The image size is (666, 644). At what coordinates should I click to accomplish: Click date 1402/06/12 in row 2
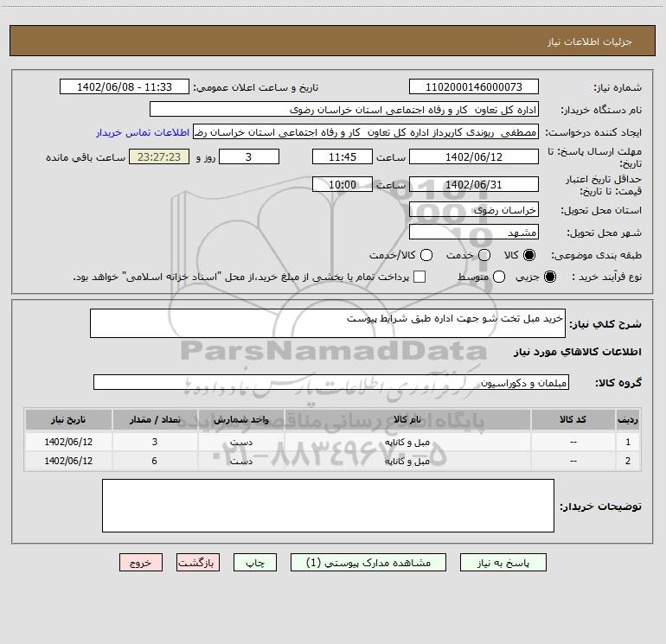(68, 461)
